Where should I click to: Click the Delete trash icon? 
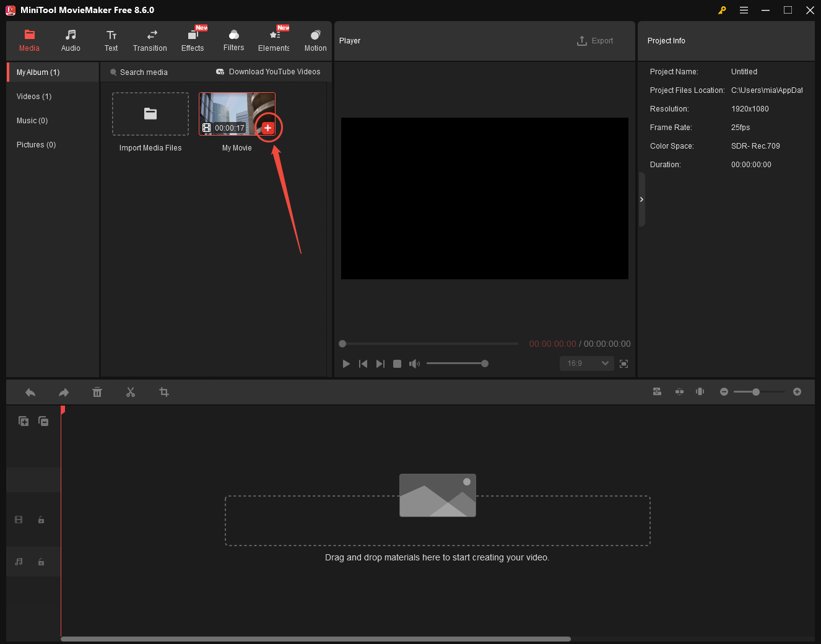tap(97, 392)
